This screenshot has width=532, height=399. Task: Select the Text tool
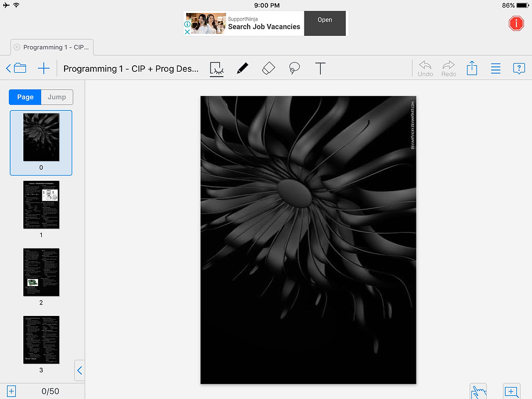point(320,68)
